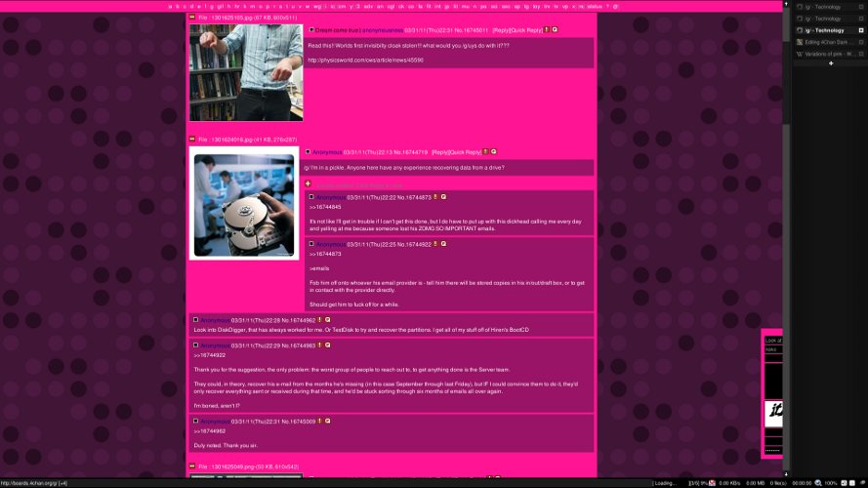868x488 pixels.
Task: Click exclamation report icon on post No.16745011
Action: (547, 30)
